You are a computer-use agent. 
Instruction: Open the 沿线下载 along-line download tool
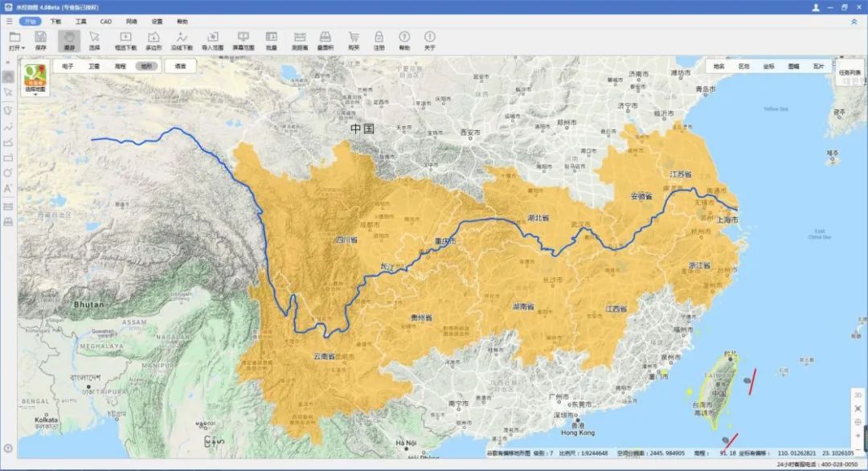coord(182,40)
